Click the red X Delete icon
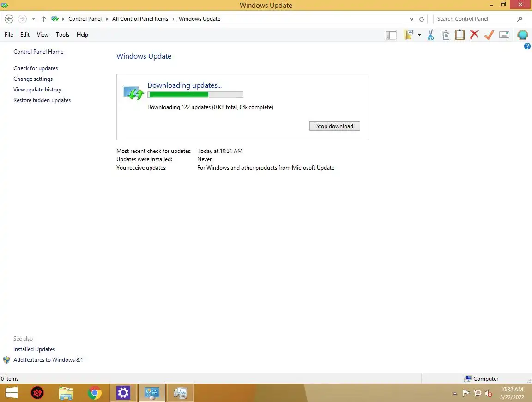 coord(474,35)
